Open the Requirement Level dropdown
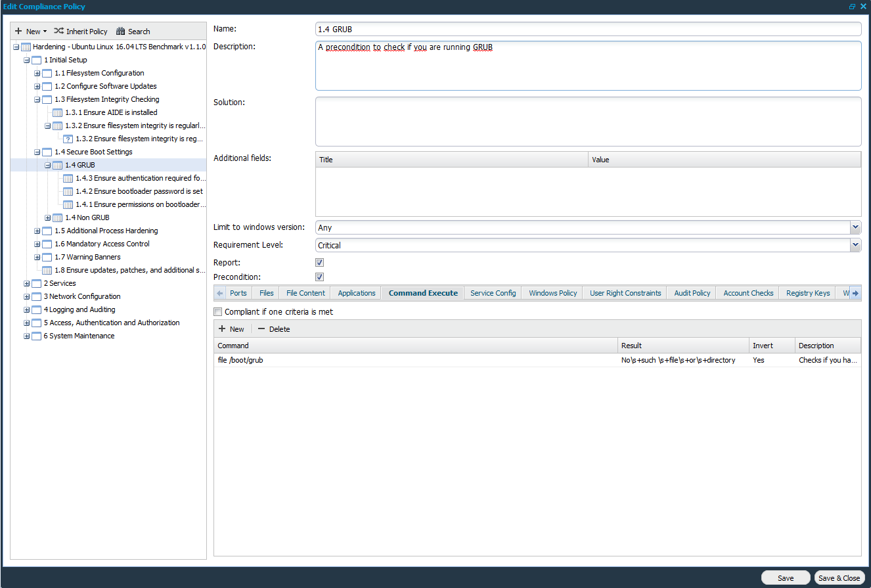Image resolution: width=871 pixels, height=588 pixels. tap(855, 245)
